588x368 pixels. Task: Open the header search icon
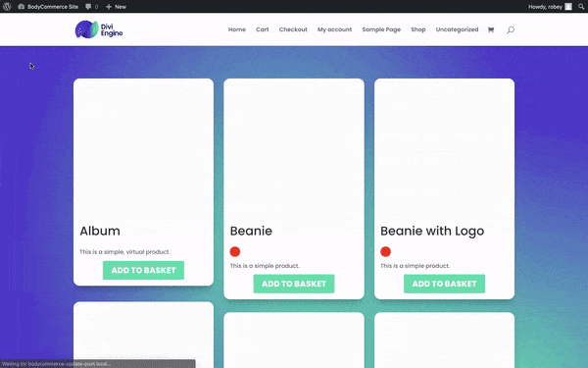click(511, 29)
